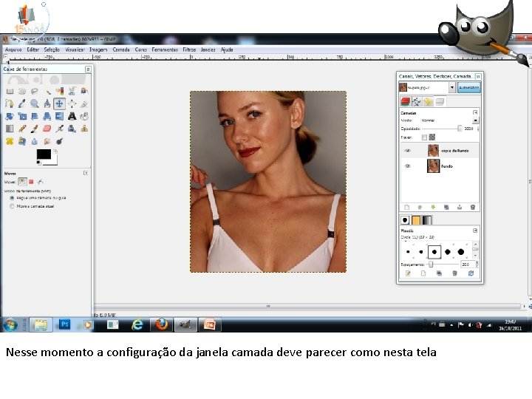
Task: Set Mover mode to layer
Action: [x=22, y=182]
